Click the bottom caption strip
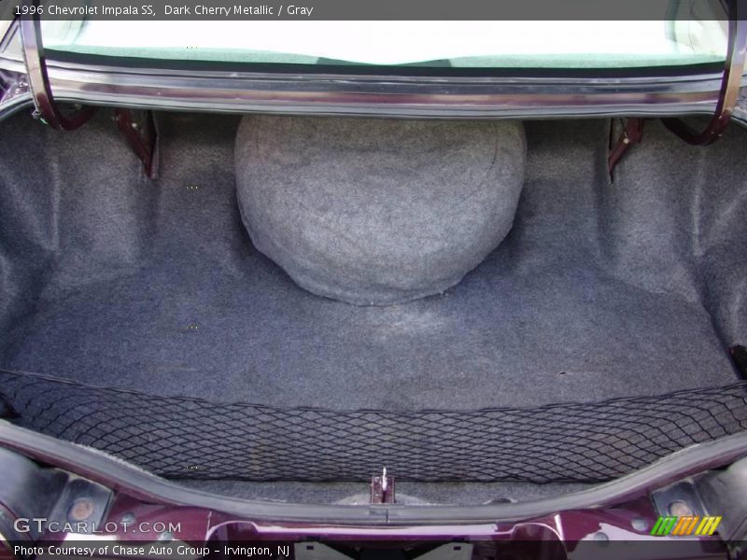Image resolution: width=747 pixels, height=560 pixels. point(373,551)
